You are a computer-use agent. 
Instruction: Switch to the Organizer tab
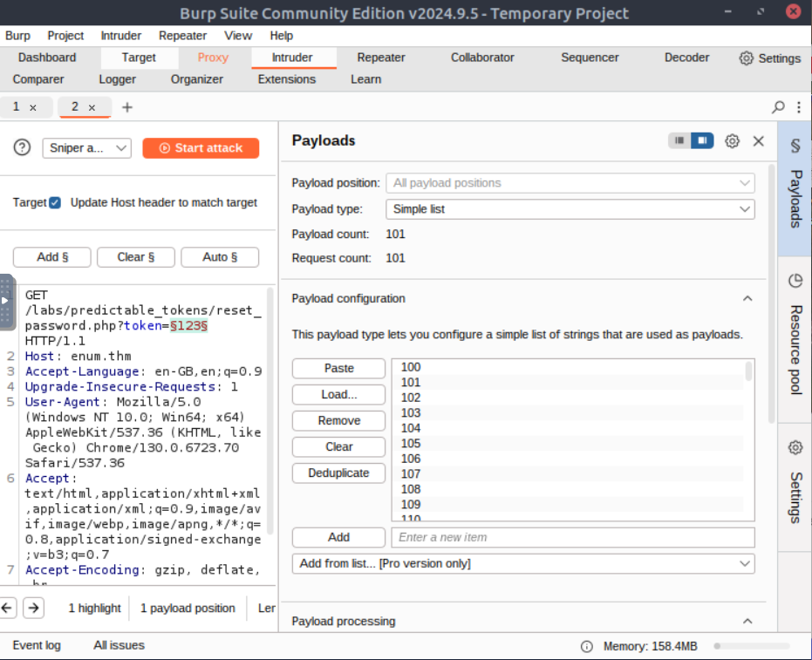tap(197, 79)
